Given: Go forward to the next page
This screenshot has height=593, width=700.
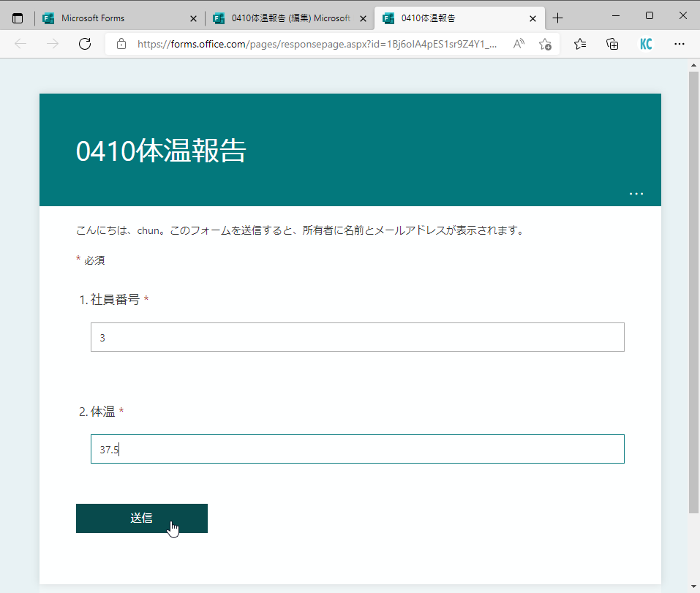Looking at the screenshot, I should (53, 44).
